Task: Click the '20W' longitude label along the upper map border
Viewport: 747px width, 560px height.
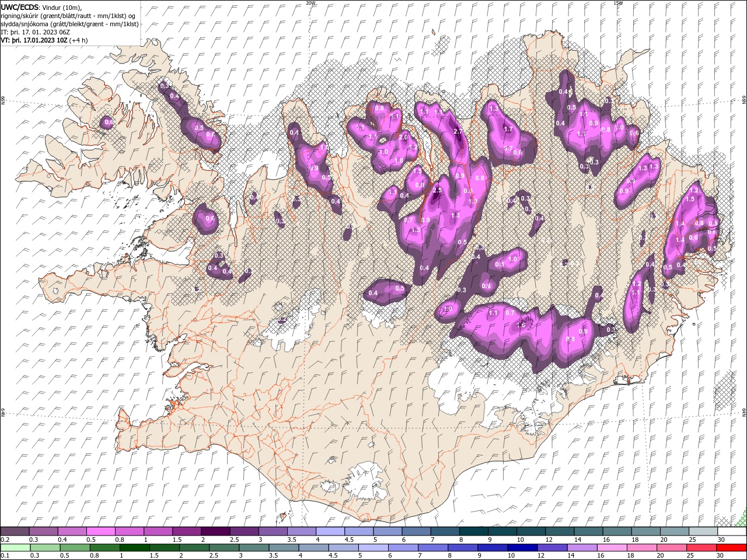Action: tap(310, 3)
